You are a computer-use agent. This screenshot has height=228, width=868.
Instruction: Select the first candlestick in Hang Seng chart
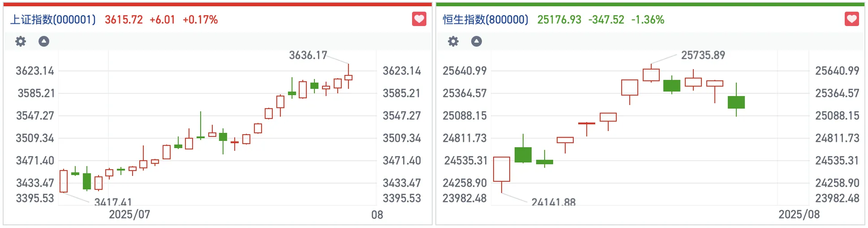coord(502,169)
